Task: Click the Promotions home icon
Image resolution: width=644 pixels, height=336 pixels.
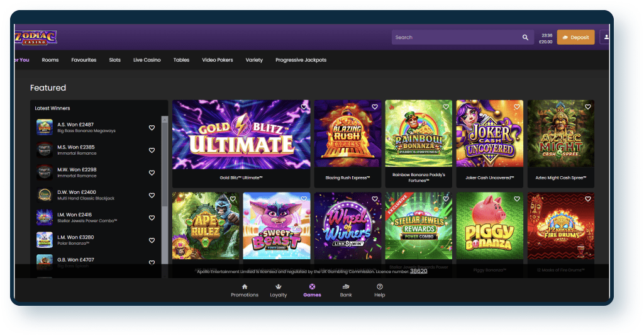Action: click(x=245, y=287)
